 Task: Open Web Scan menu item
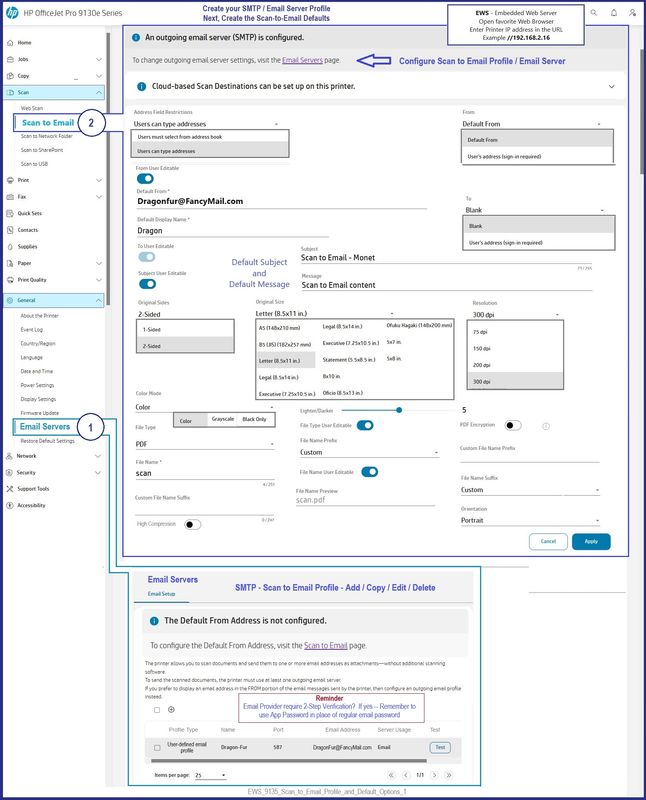coord(32,108)
